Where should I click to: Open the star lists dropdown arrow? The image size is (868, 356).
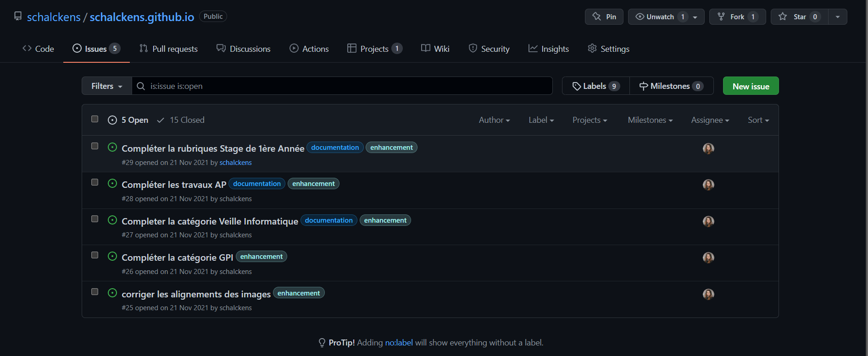tap(838, 17)
